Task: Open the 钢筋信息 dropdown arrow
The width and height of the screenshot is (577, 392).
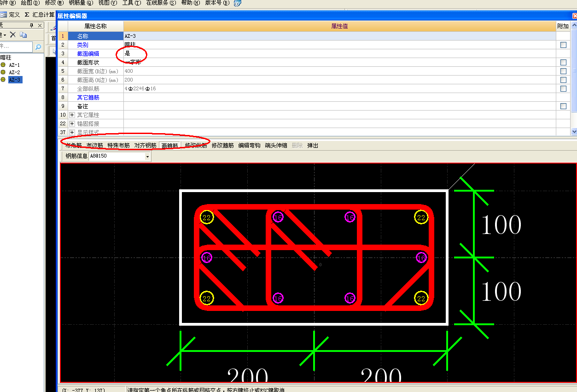Action: click(147, 156)
